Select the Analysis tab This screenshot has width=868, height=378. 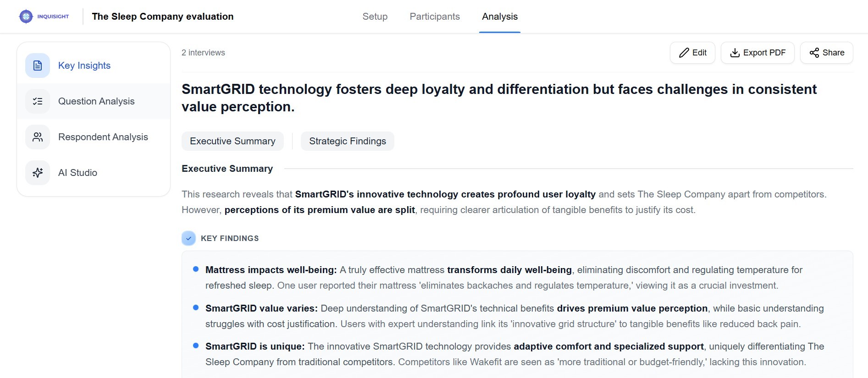[x=500, y=16]
